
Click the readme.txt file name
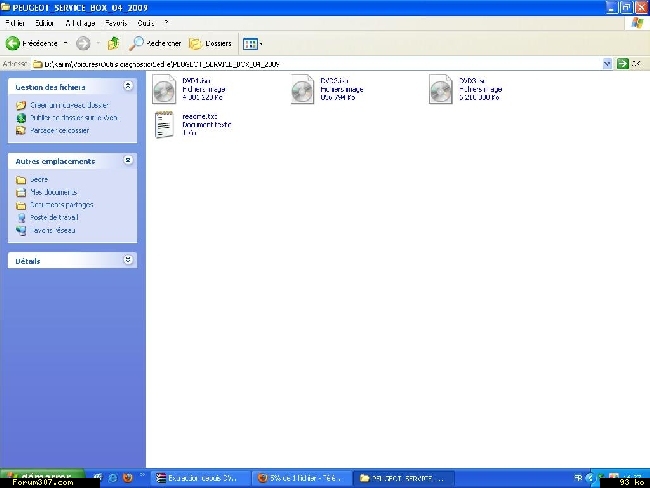pos(200,117)
